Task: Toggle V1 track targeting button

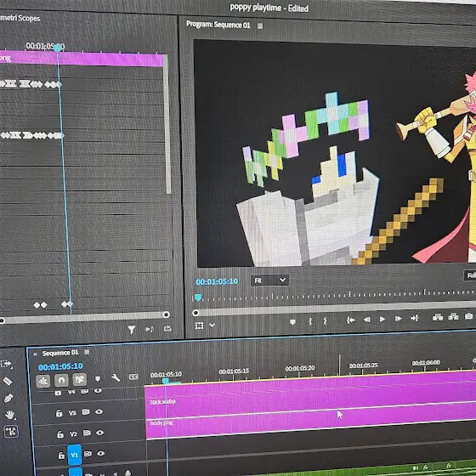Action: point(75,455)
